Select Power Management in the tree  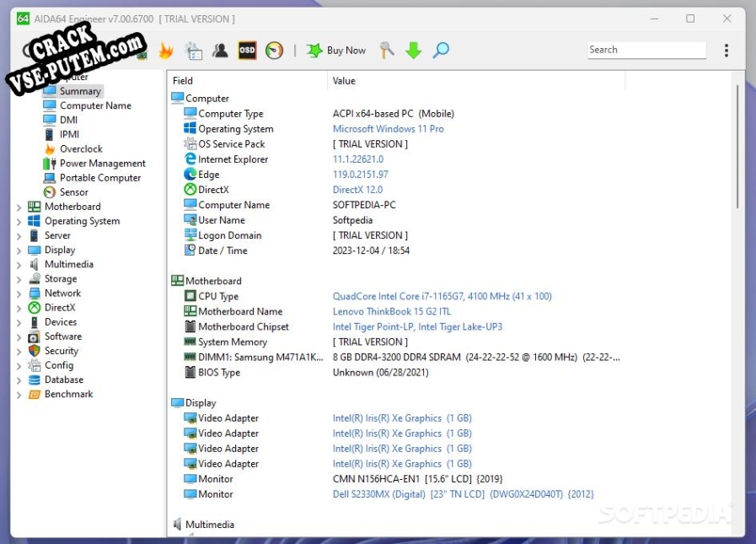click(102, 164)
